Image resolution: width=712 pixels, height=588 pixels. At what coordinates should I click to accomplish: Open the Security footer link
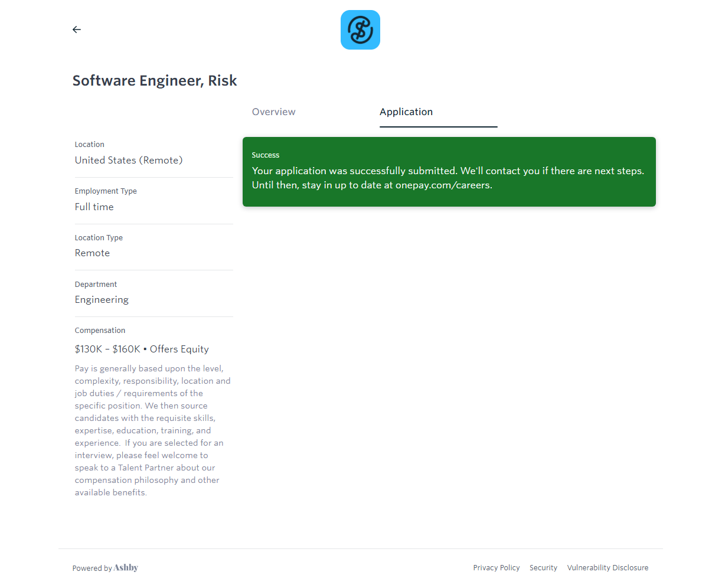(x=543, y=568)
